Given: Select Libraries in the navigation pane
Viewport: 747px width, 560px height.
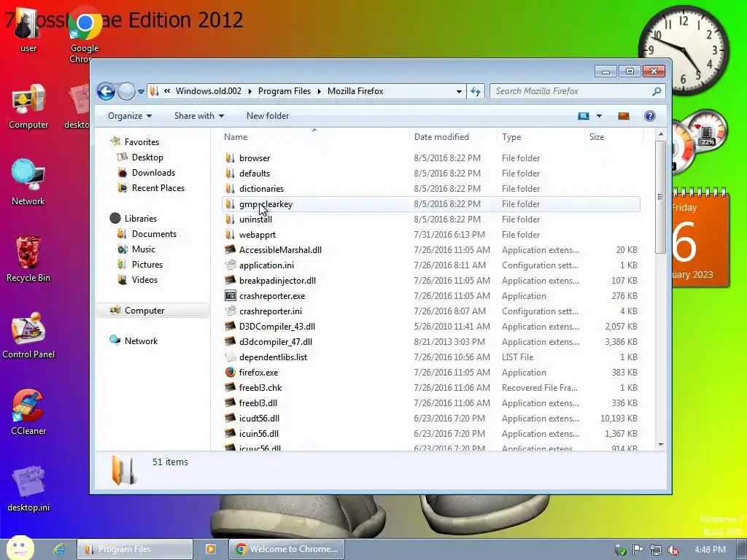Looking at the screenshot, I should [x=141, y=219].
